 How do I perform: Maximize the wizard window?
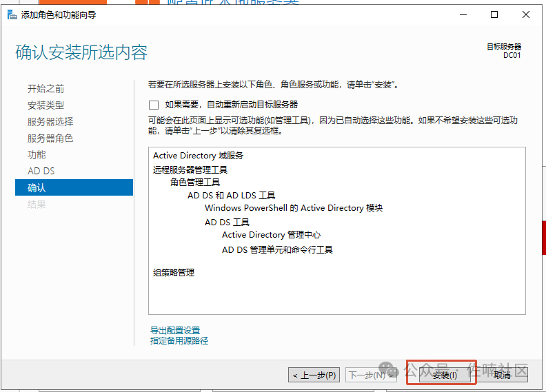click(494, 14)
